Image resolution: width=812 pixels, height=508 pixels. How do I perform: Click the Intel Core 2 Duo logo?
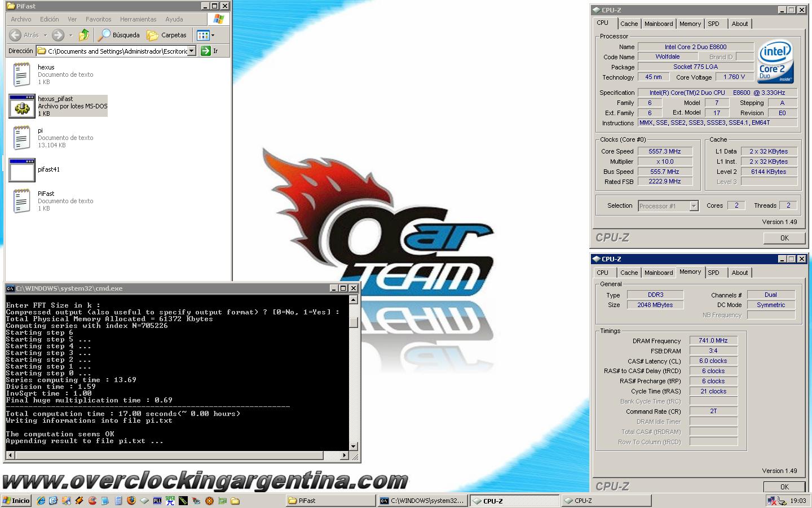pyautogui.click(x=775, y=62)
